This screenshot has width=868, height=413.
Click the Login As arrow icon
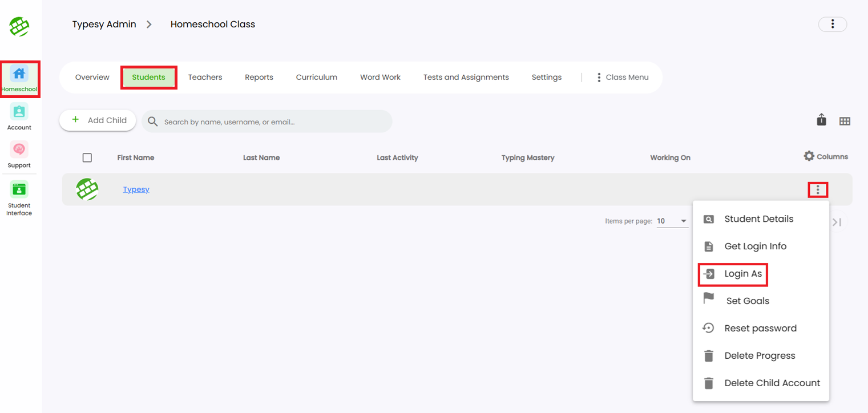click(x=709, y=274)
